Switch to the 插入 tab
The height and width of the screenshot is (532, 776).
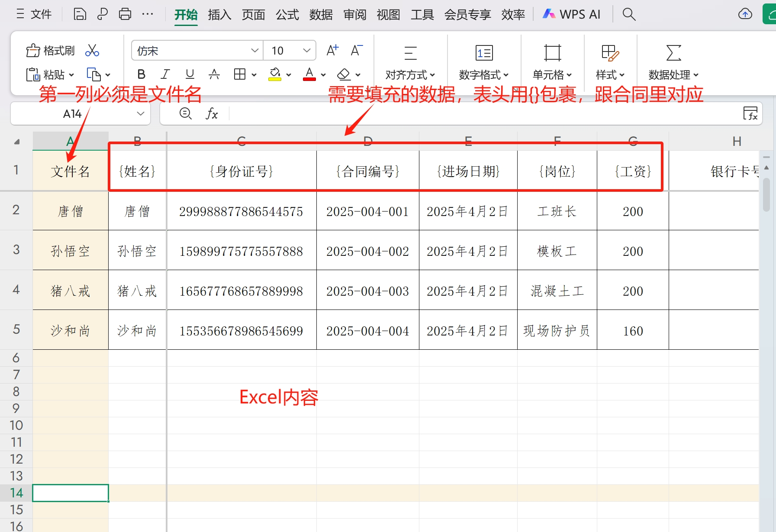[219, 15]
